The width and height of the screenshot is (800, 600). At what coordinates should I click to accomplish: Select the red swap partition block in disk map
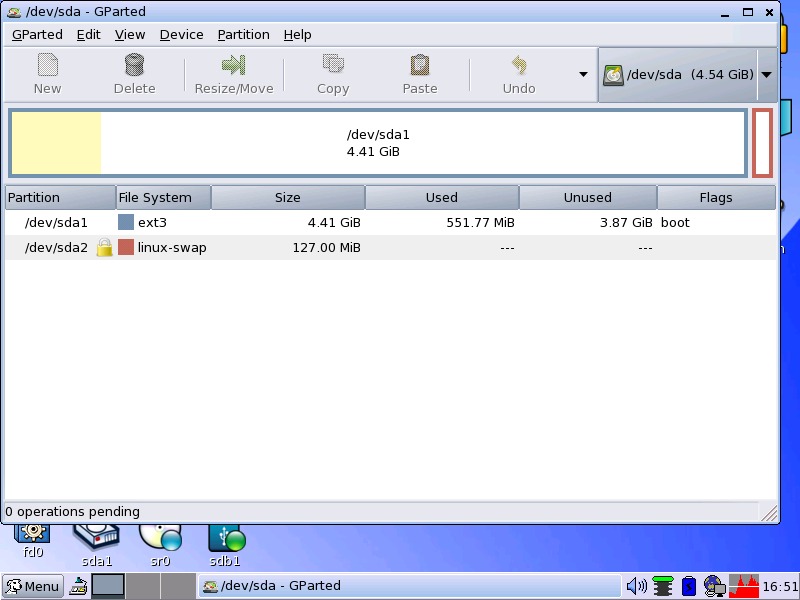[x=762, y=143]
